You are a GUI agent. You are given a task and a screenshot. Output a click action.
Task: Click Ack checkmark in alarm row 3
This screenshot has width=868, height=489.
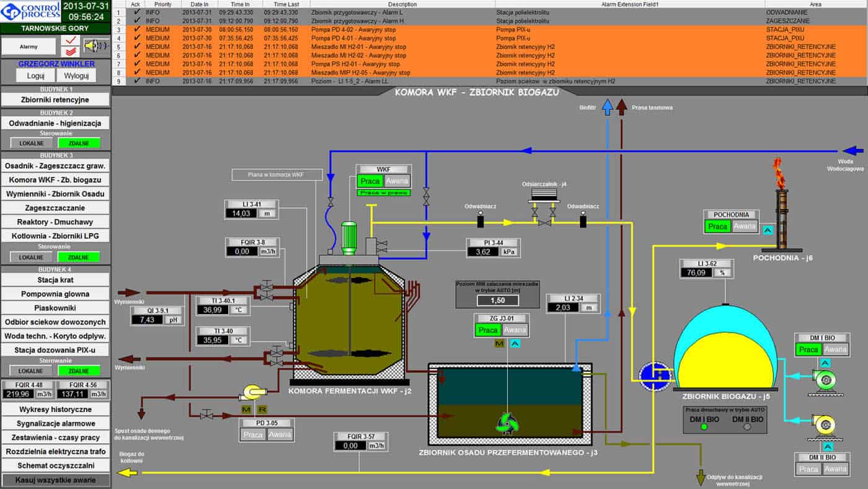click(x=136, y=29)
